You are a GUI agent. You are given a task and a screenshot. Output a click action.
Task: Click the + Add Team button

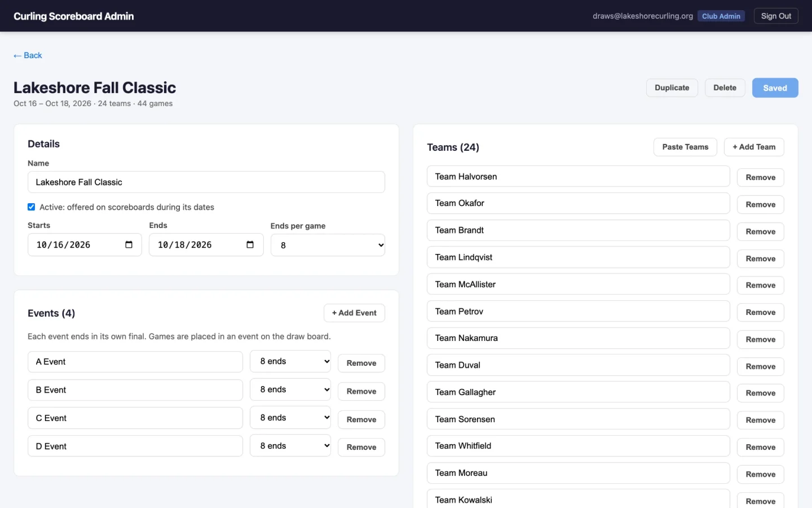(754, 147)
